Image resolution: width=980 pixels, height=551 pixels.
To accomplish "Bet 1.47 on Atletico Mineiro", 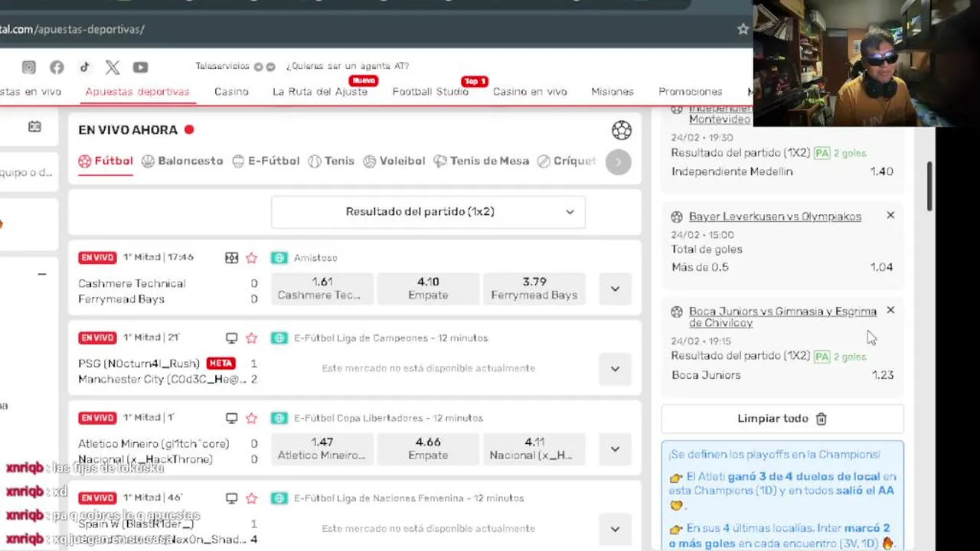I will tap(322, 448).
